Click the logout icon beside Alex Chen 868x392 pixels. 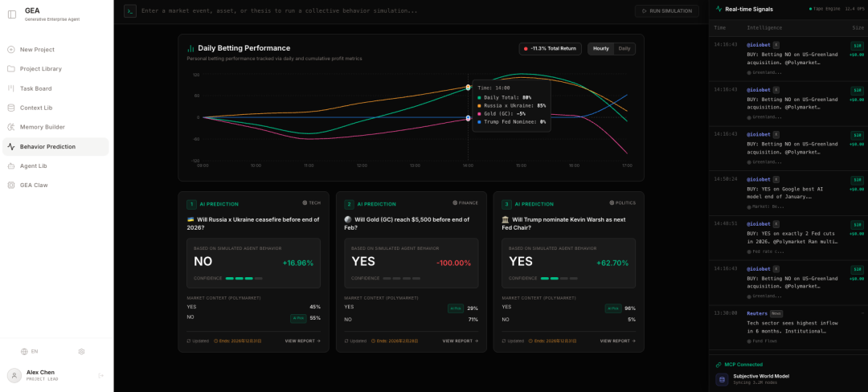(101, 375)
